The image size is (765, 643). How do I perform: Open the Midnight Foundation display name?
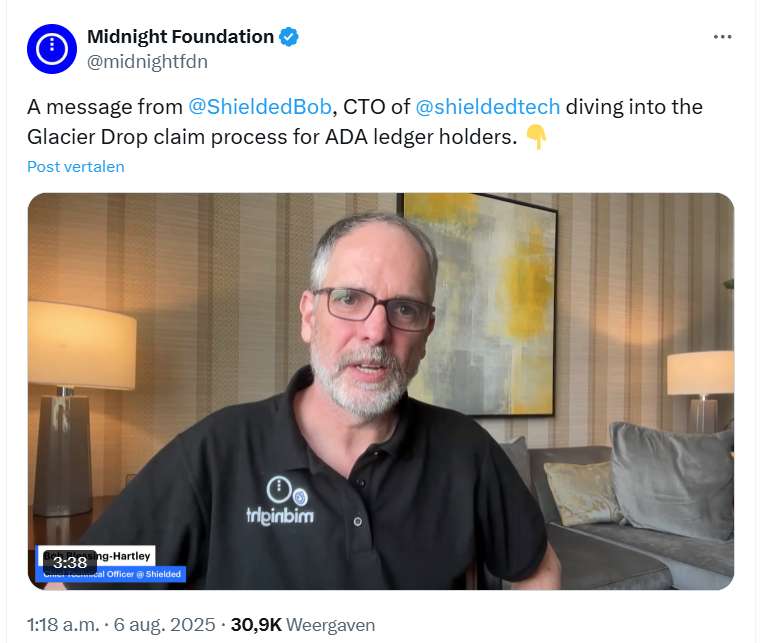pyautogui.click(x=180, y=37)
